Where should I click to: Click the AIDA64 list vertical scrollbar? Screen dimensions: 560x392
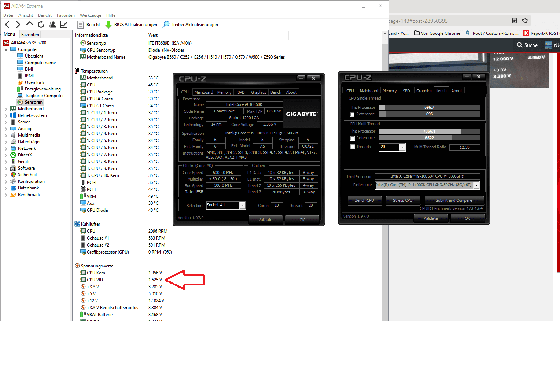[385, 176]
